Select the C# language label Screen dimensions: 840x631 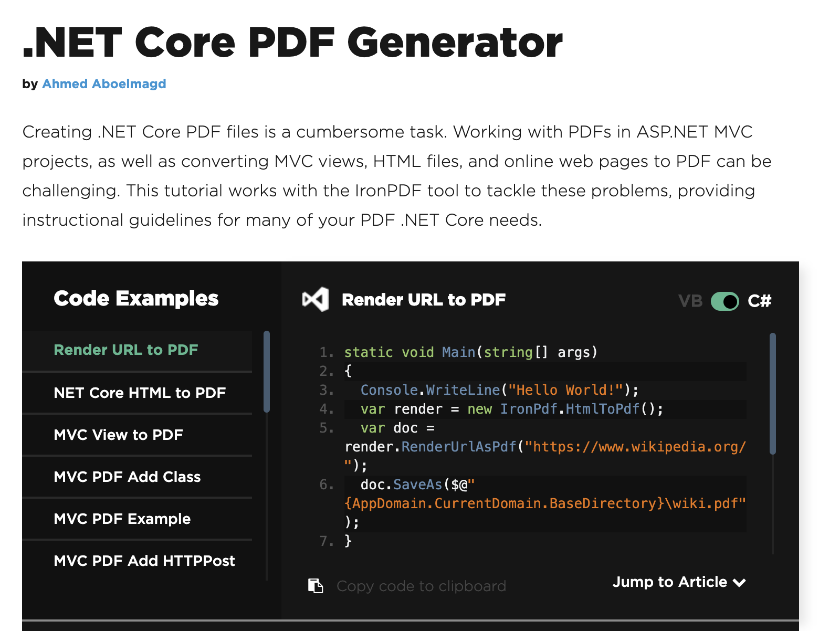point(759,301)
